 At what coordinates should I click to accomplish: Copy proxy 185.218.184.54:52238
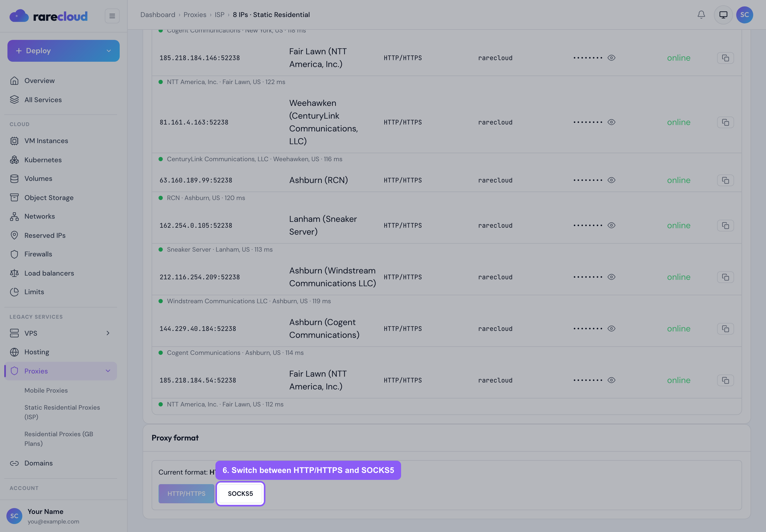725,380
